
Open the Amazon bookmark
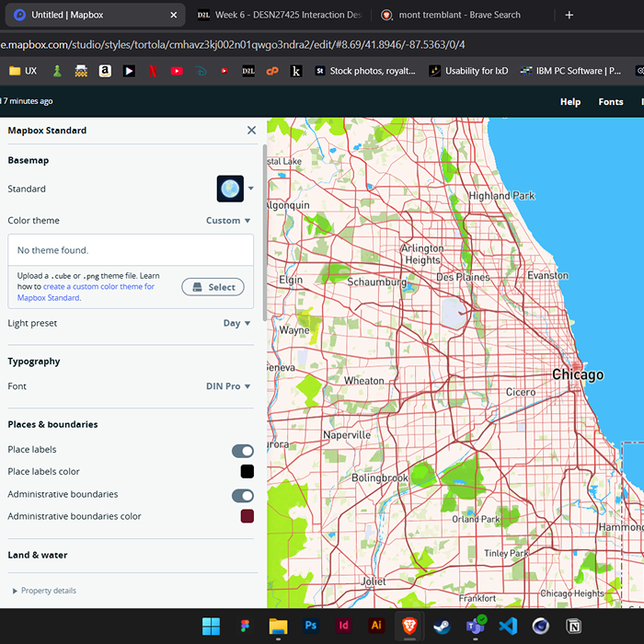click(x=105, y=71)
